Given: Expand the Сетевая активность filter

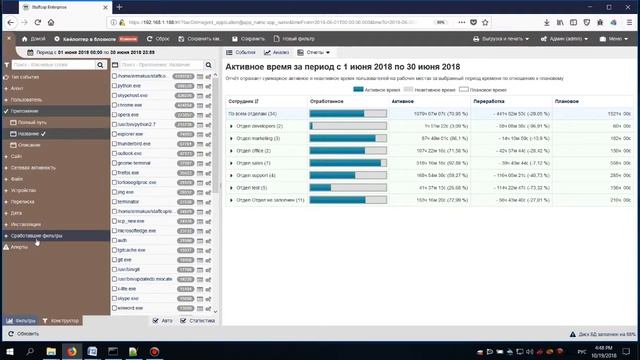Looking at the screenshot, I should point(6,168).
